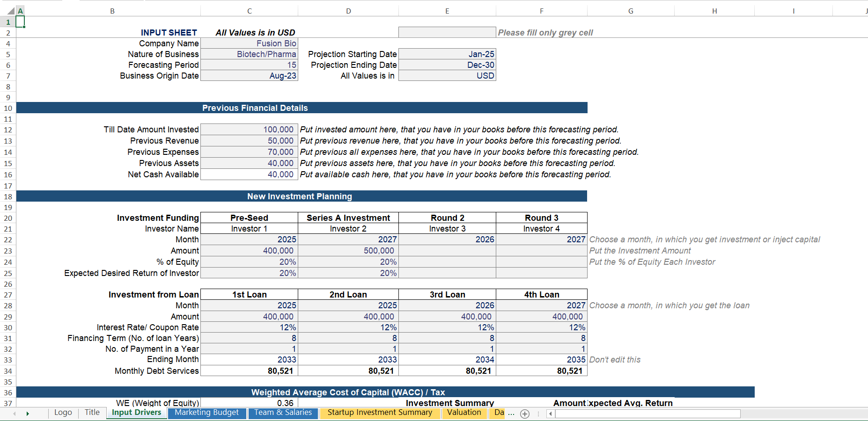Click Series A Expected Desired Return cell
Viewport: 868px width, 421px height.
pos(348,273)
